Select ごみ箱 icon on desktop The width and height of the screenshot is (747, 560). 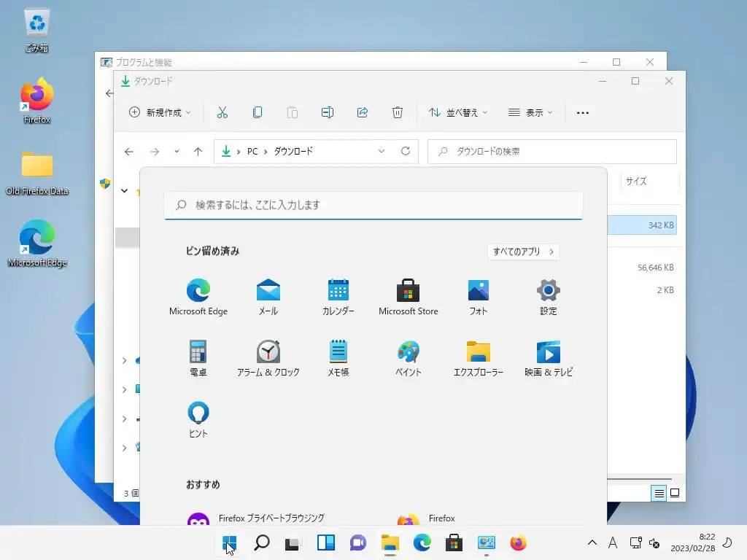pos(36,29)
